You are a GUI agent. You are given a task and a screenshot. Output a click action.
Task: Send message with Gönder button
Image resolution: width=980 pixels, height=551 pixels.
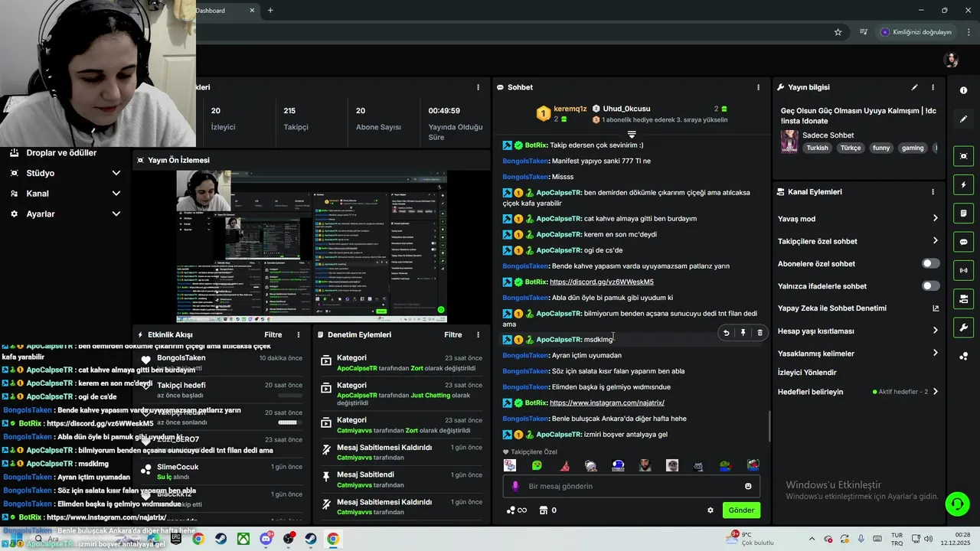coord(741,510)
